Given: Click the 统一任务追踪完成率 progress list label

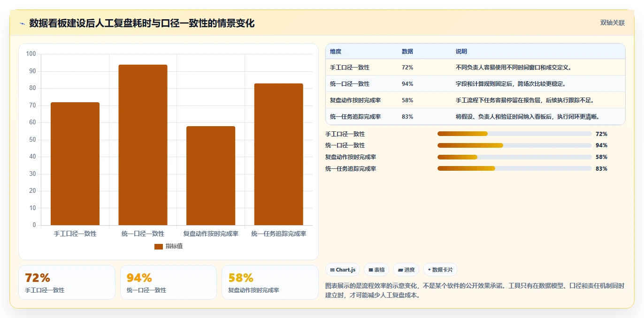Looking at the screenshot, I should pos(351,168).
